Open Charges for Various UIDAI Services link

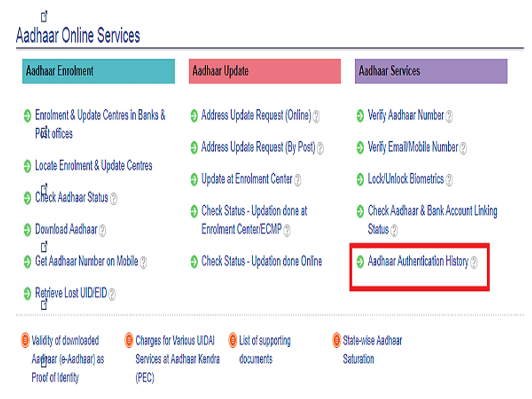click(x=177, y=359)
